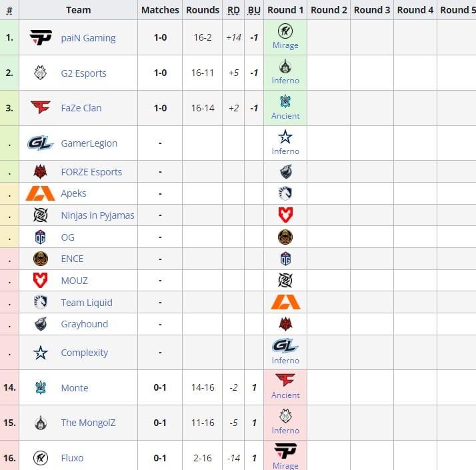Click the Ancient map link in FaZe Clan's row
The width and height of the screenshot is (476, 470).
coord(285,116)
